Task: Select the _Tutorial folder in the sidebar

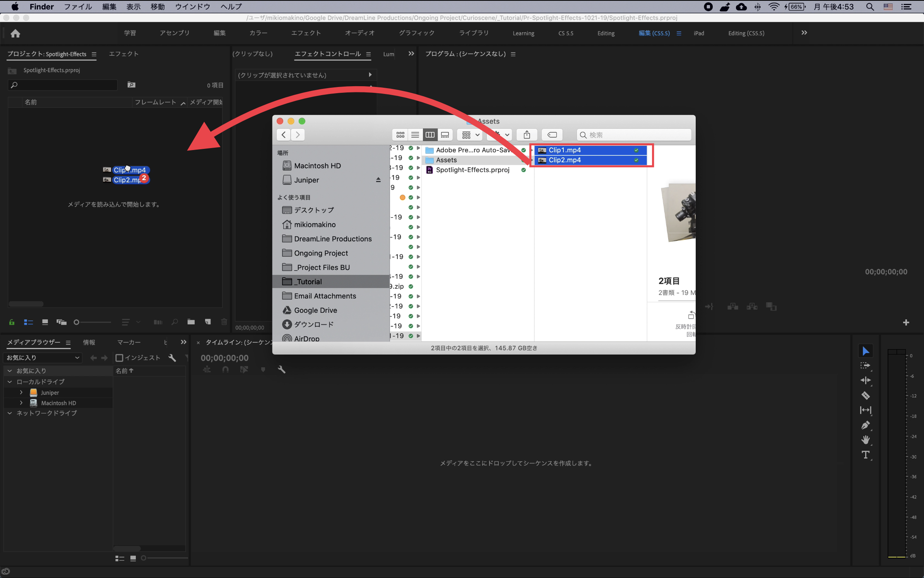Action: click(308, 281)
